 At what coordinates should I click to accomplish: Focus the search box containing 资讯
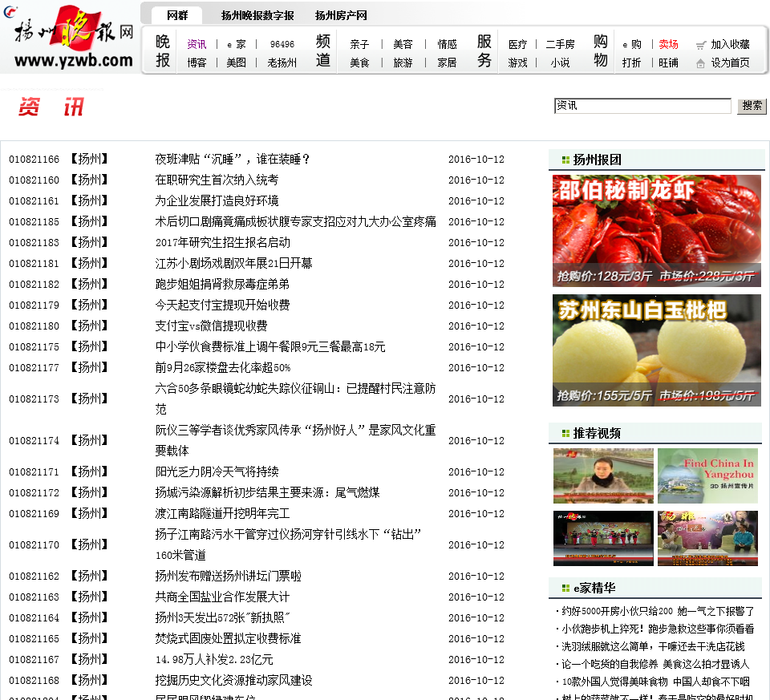click(642, 106)
